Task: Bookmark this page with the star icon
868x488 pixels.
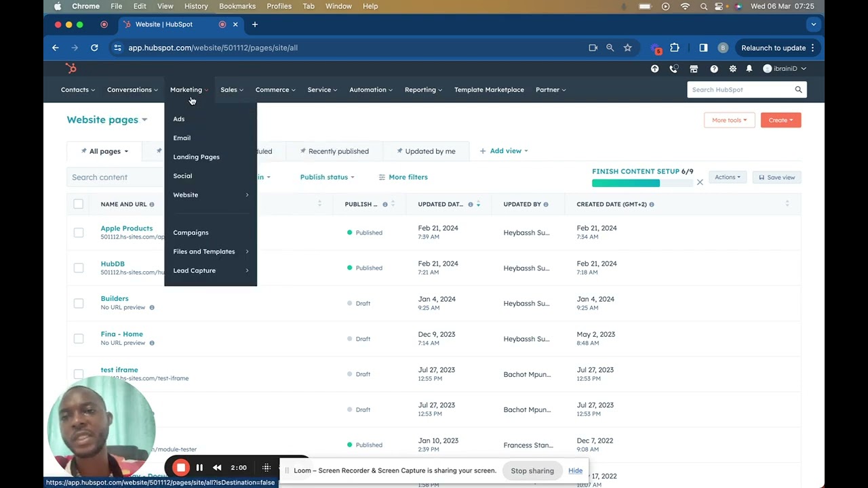Action: [x=627, y=47]
